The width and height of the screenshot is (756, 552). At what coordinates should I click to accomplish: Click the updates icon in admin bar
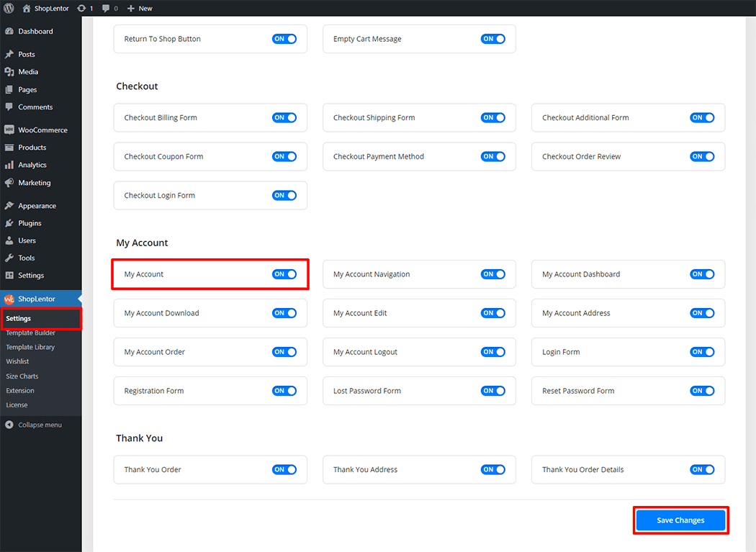[x=81, y=9]
